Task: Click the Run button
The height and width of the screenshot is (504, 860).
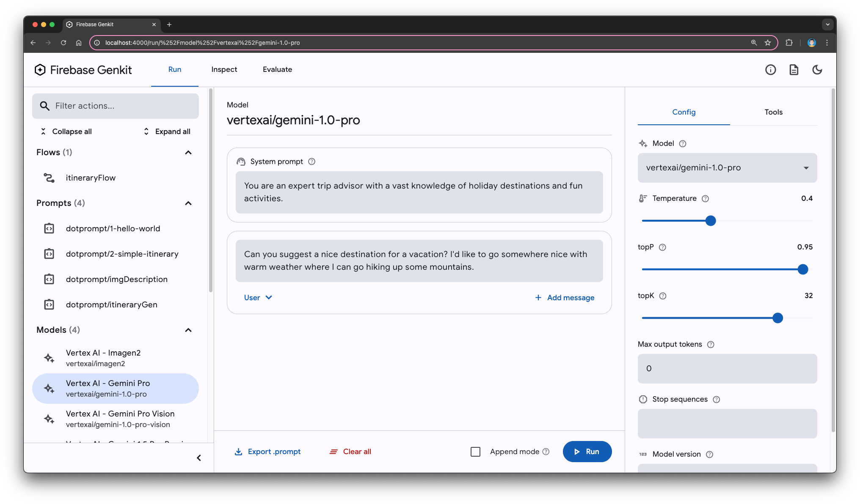Action: pos(587,451)
